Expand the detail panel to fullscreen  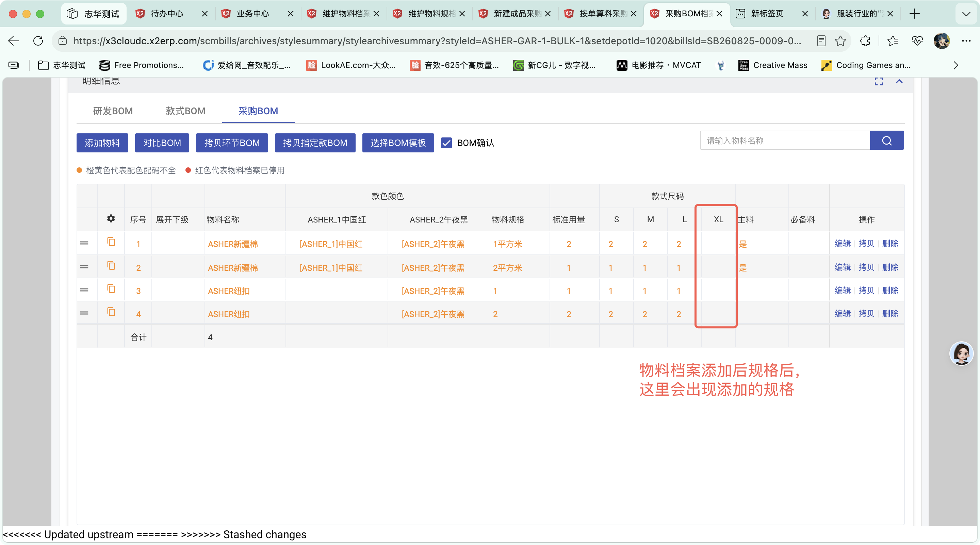tap(878, 81)
